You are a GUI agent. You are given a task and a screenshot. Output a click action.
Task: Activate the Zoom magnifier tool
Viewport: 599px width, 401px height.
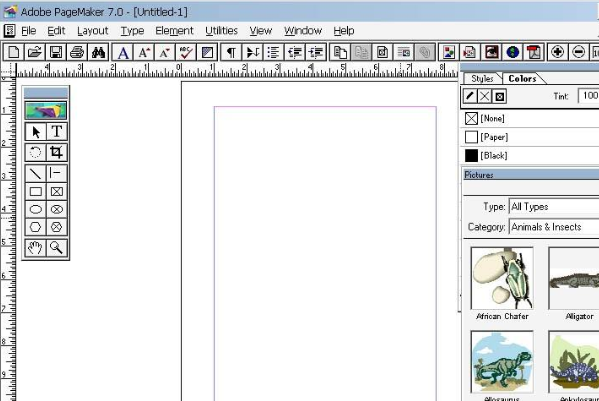[x=57, y=247]
